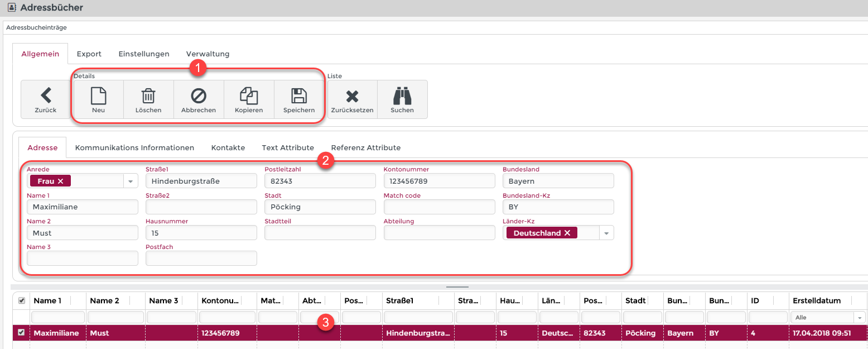Switch to Kommunikations Informationen tab
This screenshot has width=868, height=349.
click(134, 148)
